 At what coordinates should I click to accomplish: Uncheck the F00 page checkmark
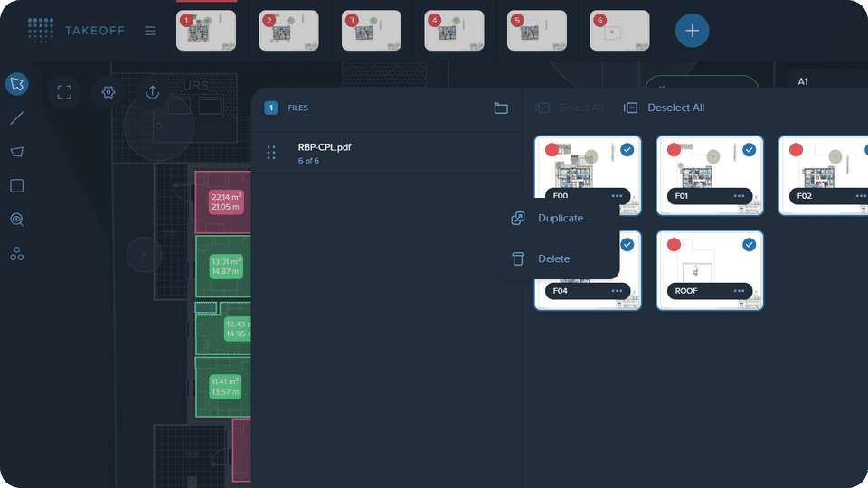627,150
